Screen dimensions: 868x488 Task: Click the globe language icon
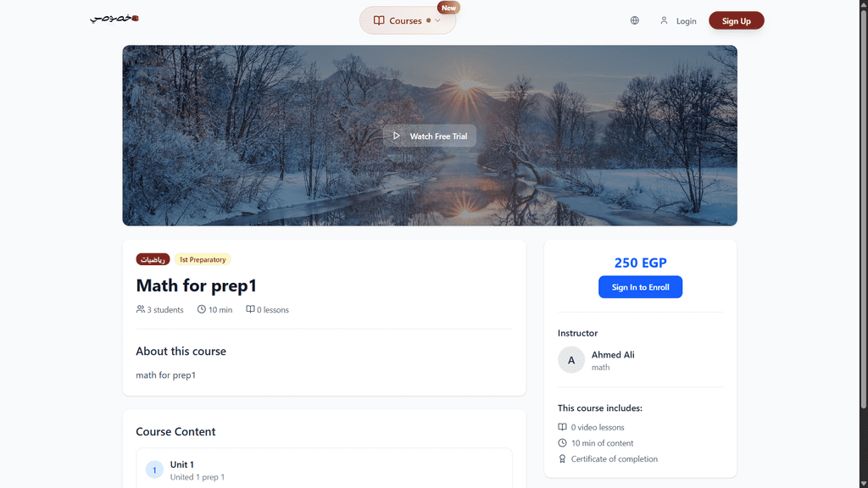pos(634,20)
